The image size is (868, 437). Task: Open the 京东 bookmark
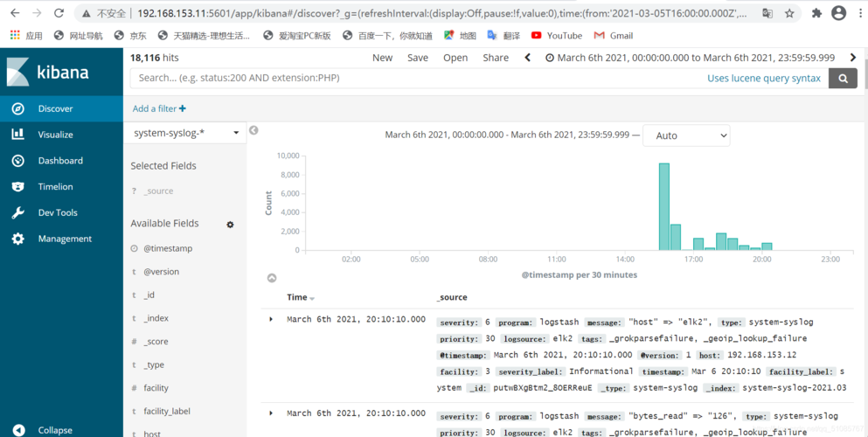130,36
